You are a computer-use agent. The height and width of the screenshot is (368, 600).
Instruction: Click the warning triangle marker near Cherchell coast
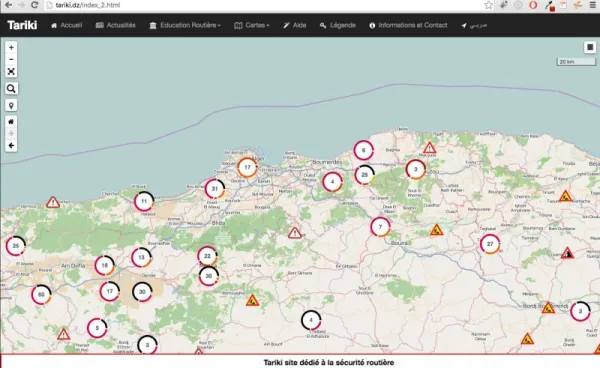(x=53, y=202)
